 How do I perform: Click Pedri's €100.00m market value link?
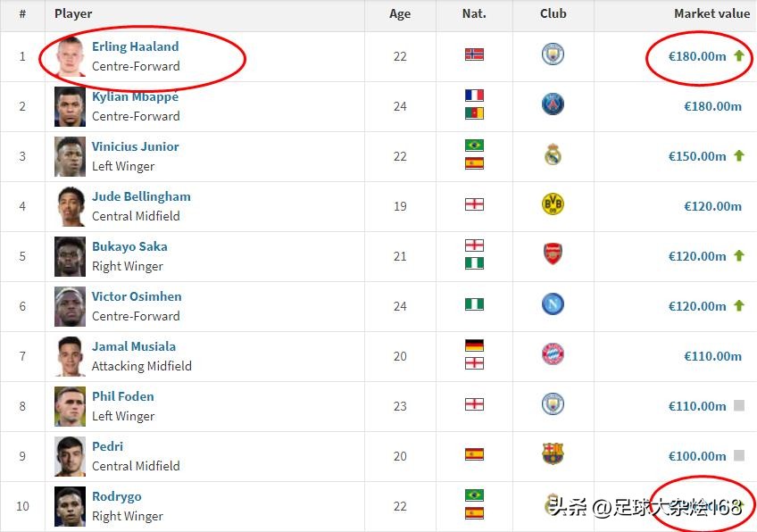[x=697, y=456]
